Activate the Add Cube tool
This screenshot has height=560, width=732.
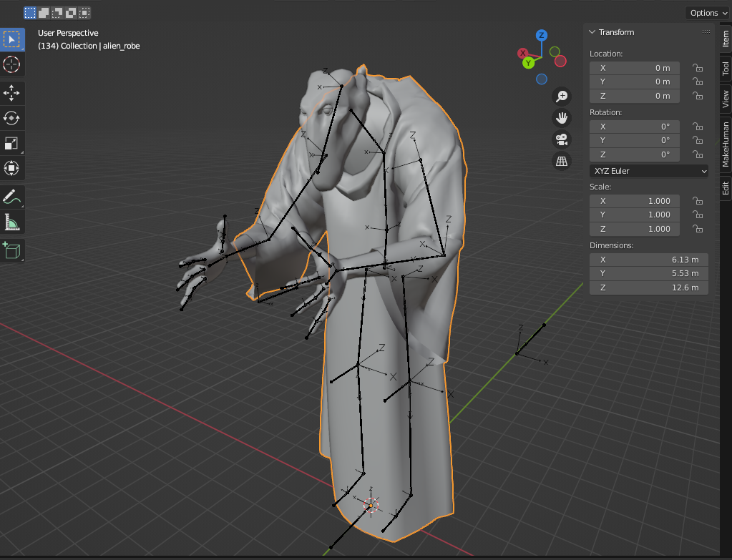click(x=12, y=250)
